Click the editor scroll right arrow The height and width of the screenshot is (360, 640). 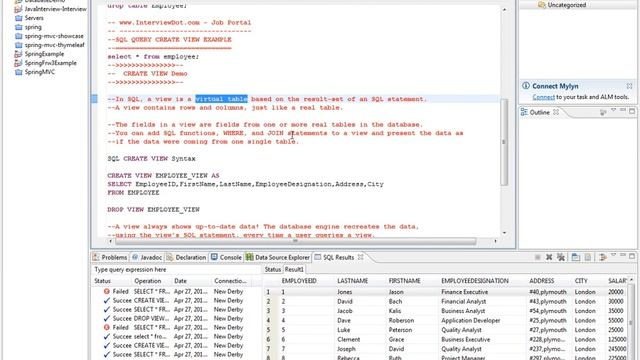496,241
